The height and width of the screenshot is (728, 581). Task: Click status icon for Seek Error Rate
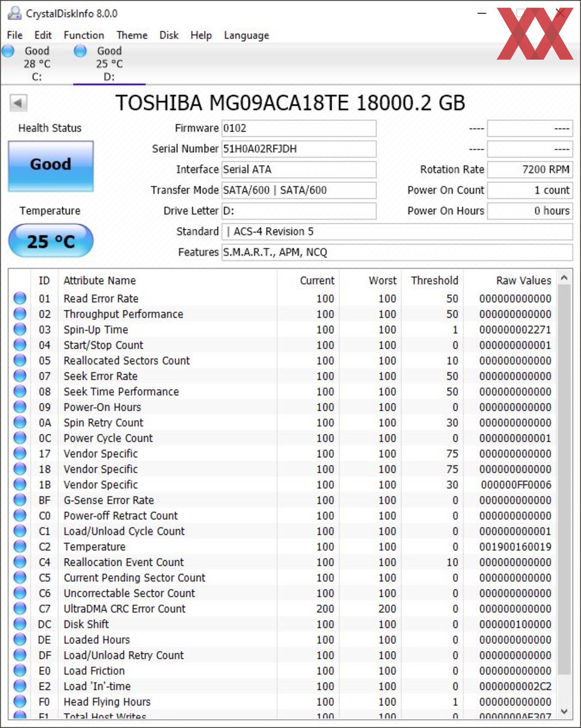20,376
